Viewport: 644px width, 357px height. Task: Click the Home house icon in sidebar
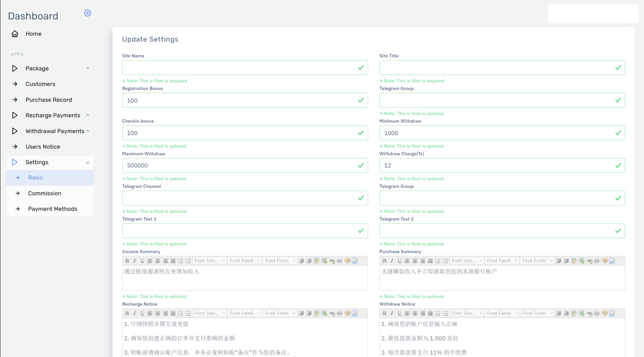coord(15,34)
